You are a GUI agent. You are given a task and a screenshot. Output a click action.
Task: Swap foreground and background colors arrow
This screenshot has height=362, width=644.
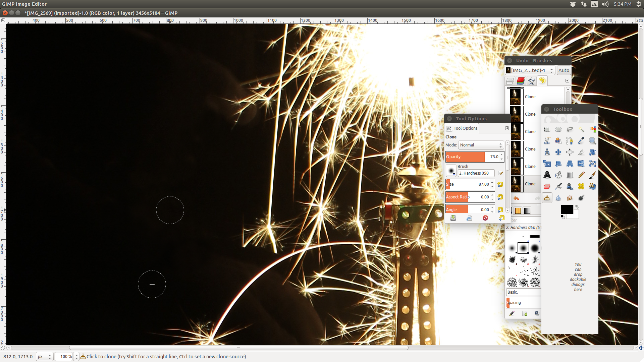(x=577, y=207)
